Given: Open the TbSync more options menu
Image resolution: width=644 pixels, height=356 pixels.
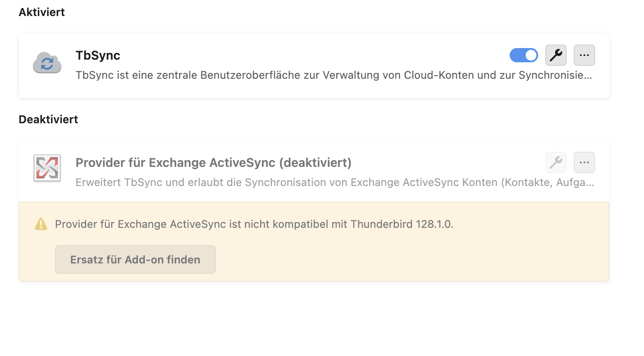Looking at the screenshot, I should (584, 56).
